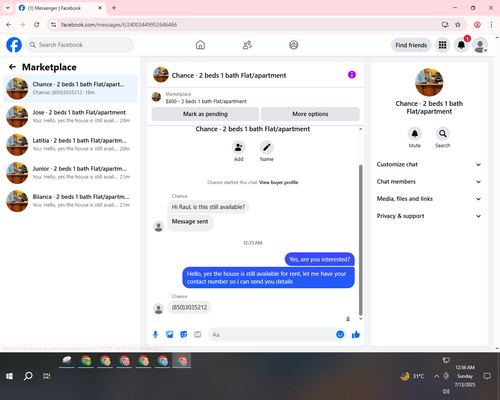Open Windows notification center icon

click(487, 376)
